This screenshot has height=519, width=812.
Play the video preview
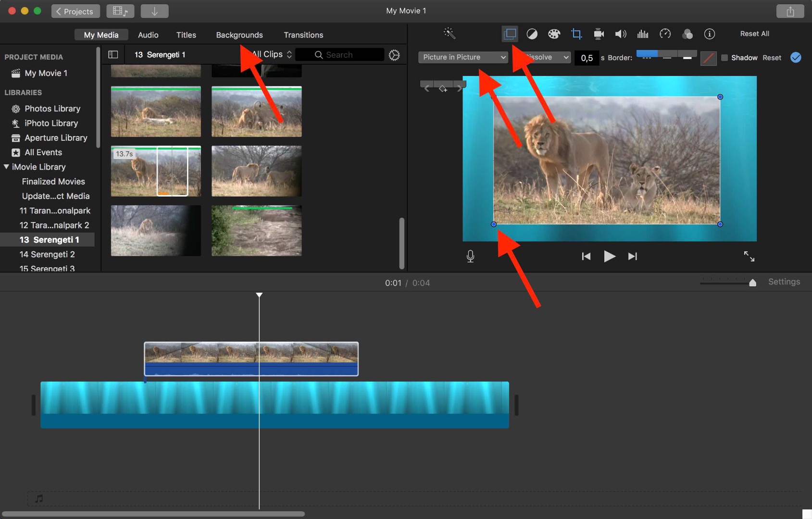tap(609, 257)
